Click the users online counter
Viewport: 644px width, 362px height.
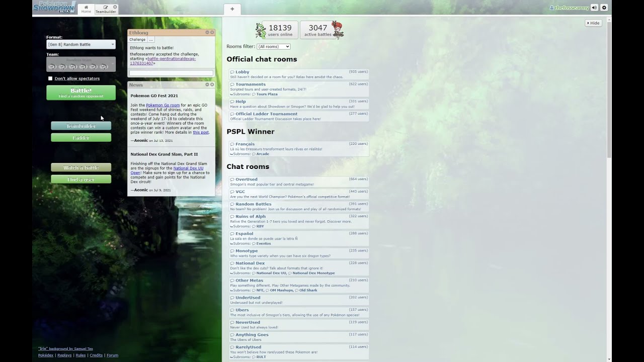click(280, 30)
